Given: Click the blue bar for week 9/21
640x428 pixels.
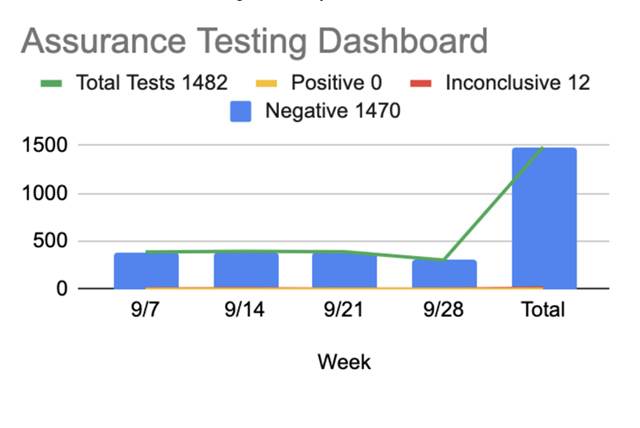Looking at the screenshot, I should click(x=345, y=271).
